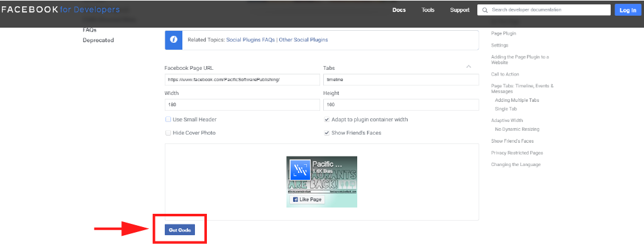Click the Pacific page title in the preview
Viewport: 644px width, 244px height.
327,164
